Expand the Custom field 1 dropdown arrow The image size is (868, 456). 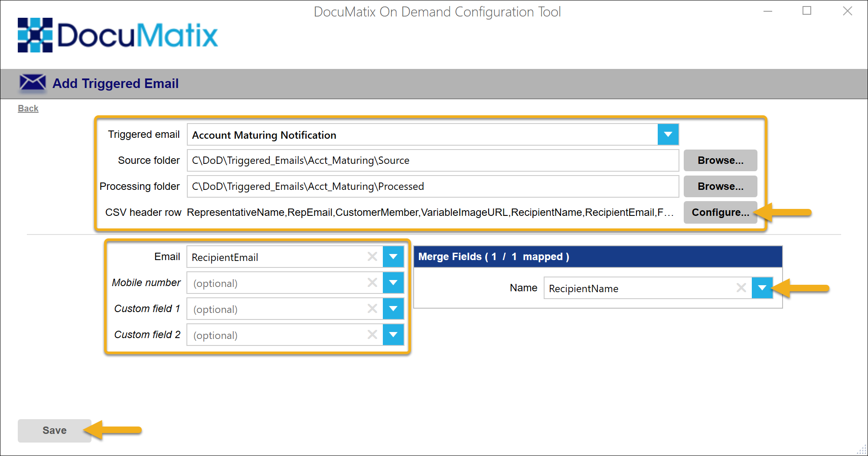tap(393, 309)
